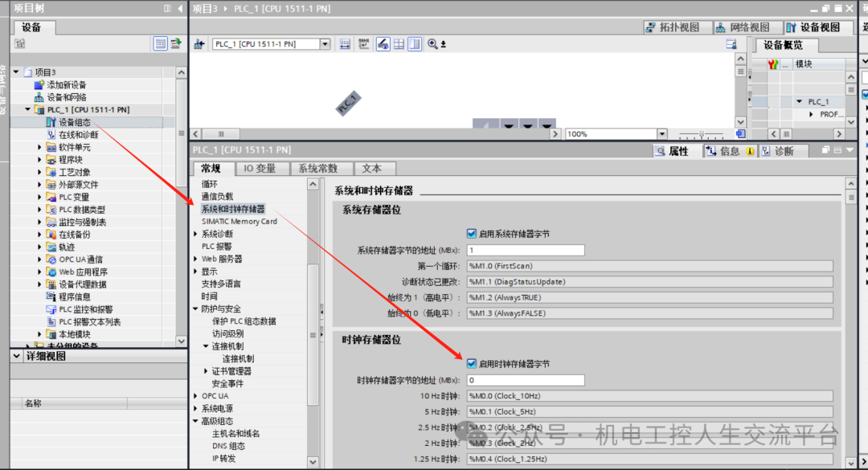This screenshot has width=868, height=470.
Task: Click the highlight tool toolbar icon
Action: pos(383,43)
